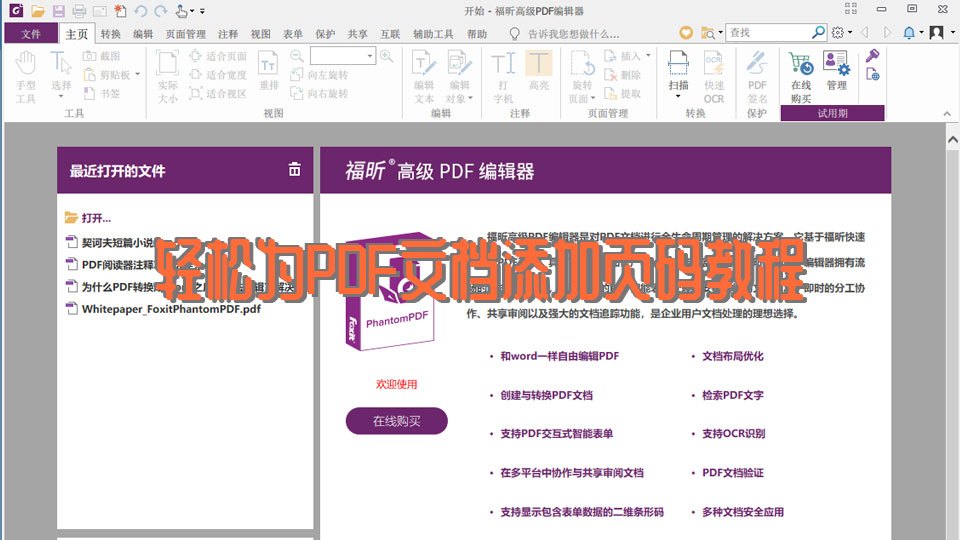Switch to the 页面管理 ribbon tab
This screenshot has height=540, width=960.
tap(186, 34)
